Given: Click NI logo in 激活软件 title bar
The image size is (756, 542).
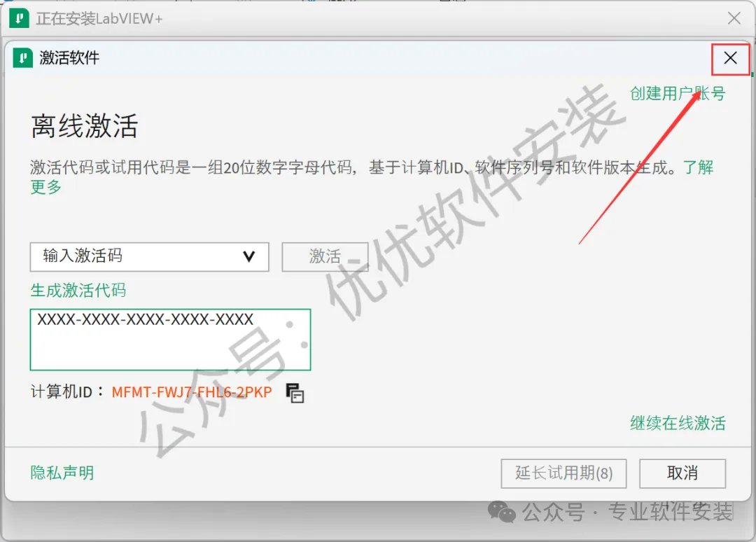Looking at the screenshot, I should tap(22, 58).
